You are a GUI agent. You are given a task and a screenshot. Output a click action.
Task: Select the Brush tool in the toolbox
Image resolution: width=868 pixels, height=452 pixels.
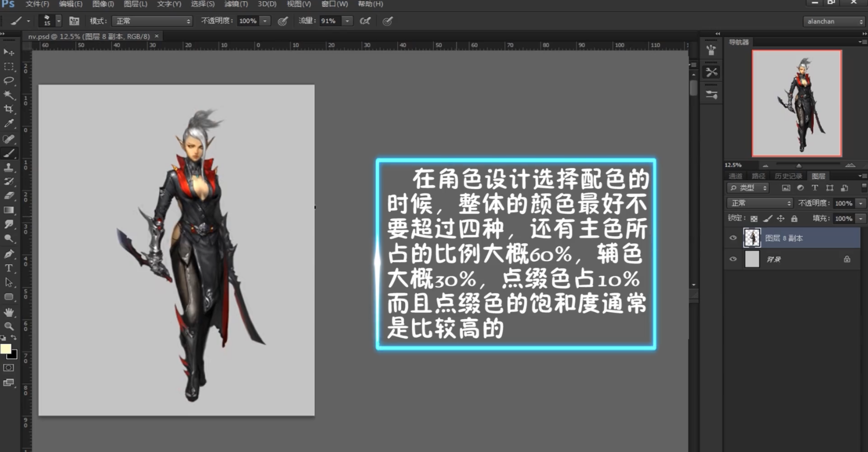[9, 153]
